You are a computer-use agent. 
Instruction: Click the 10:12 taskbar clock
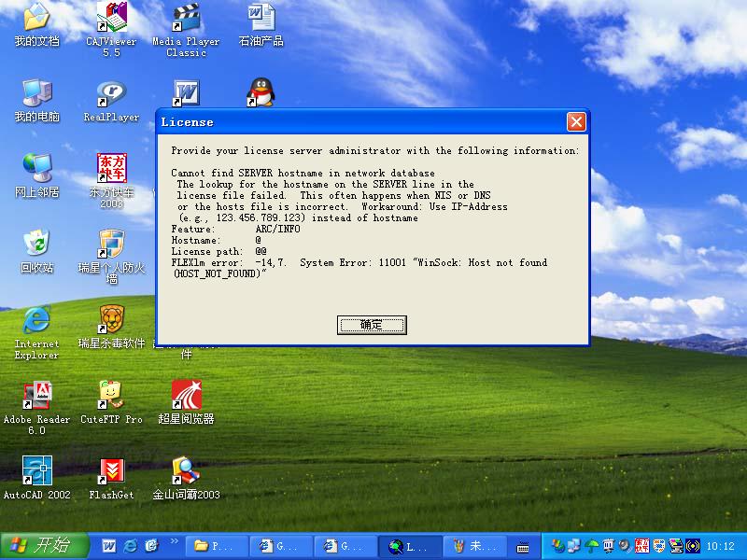[720, 546]
